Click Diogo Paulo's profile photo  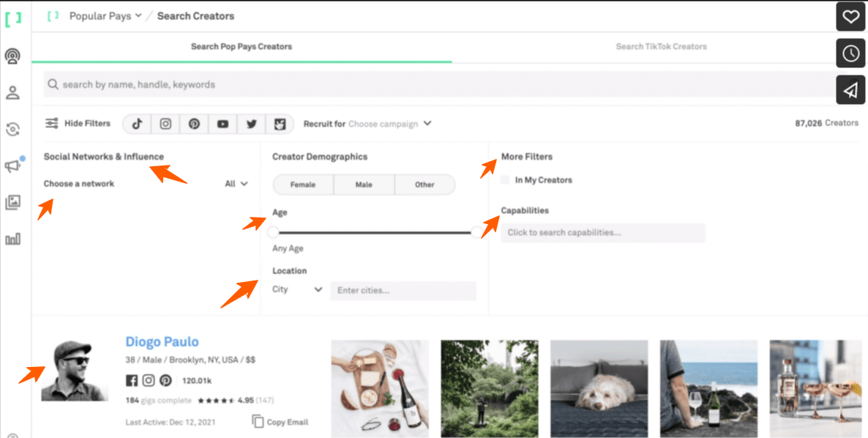(74, 371)
